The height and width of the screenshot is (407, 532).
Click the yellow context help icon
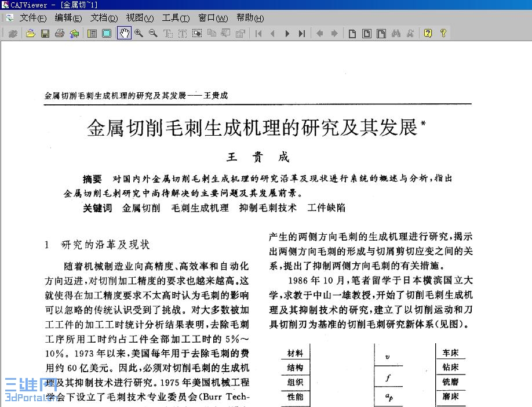click(428, 33)
